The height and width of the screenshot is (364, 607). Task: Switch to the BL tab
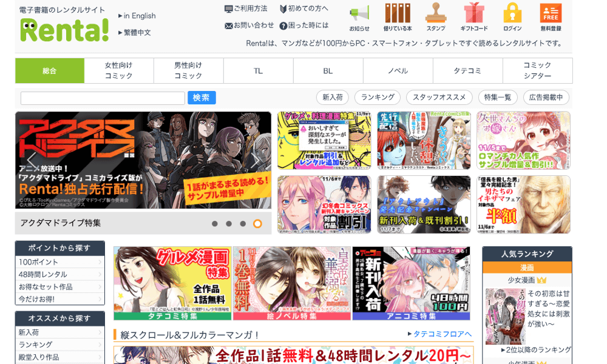[x=327, y=70]
